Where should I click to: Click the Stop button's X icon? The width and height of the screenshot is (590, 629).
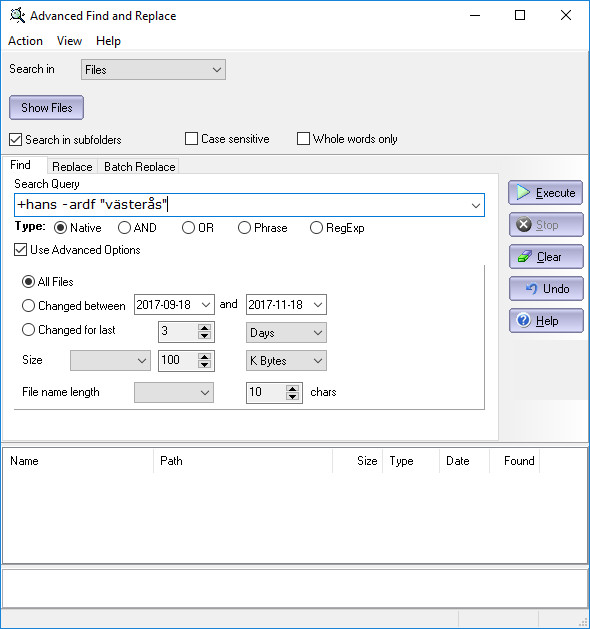click(523, 225)
